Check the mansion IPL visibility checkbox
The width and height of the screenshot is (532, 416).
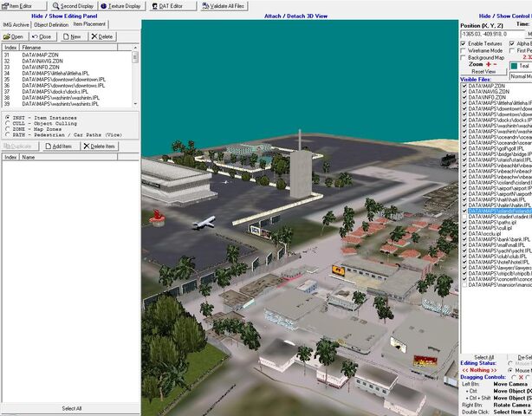click(464, 284)
